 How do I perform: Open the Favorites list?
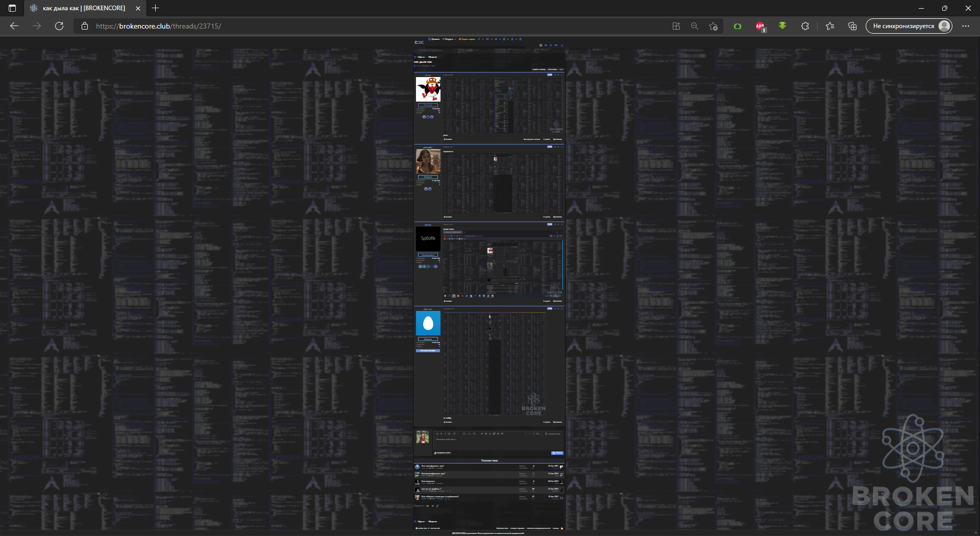(830, 26)
